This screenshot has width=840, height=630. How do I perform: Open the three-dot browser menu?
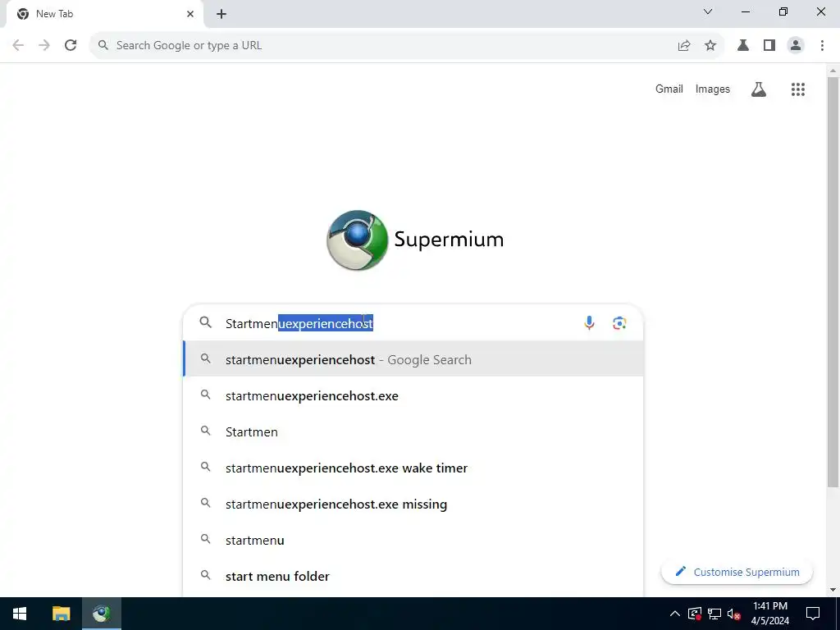[x=822, y=46]
